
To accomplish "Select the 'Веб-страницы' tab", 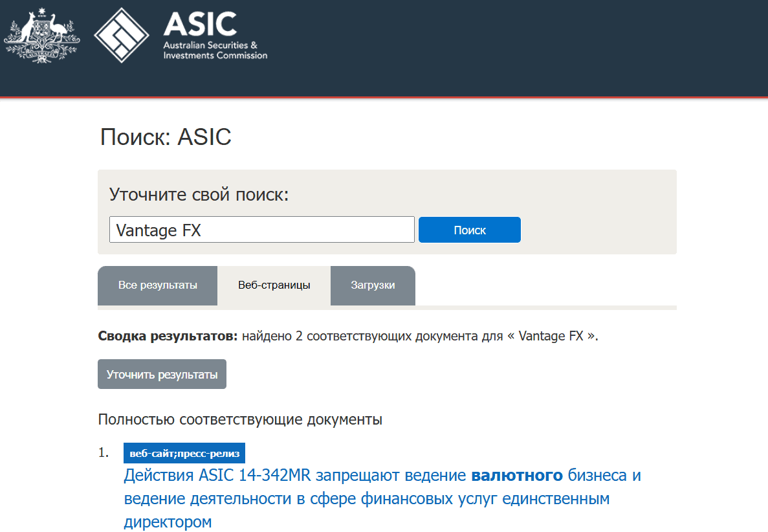I will click(x=274, y=285).
